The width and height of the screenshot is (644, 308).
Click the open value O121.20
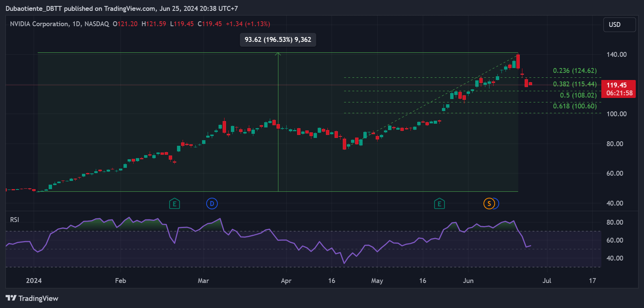point(125,24)
